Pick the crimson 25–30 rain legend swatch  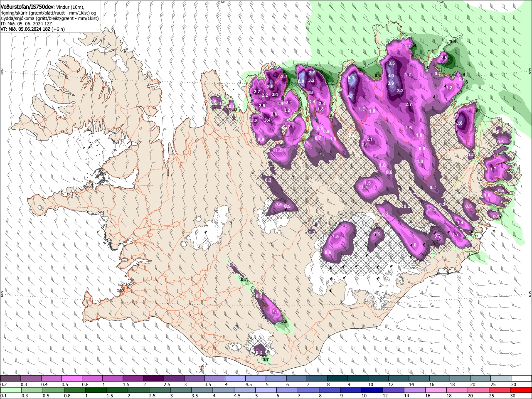tap(500, 390)
